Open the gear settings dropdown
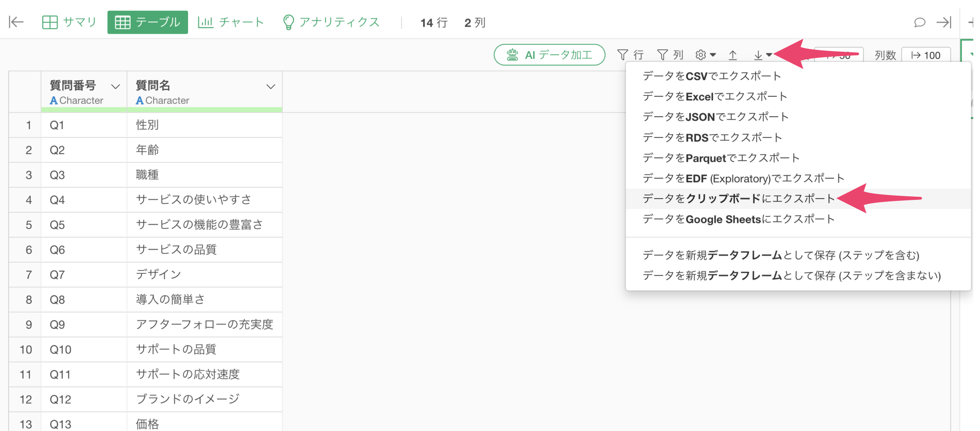Image resolution: width=980 pixels, height=431 pixels. (x=705, y=55)
